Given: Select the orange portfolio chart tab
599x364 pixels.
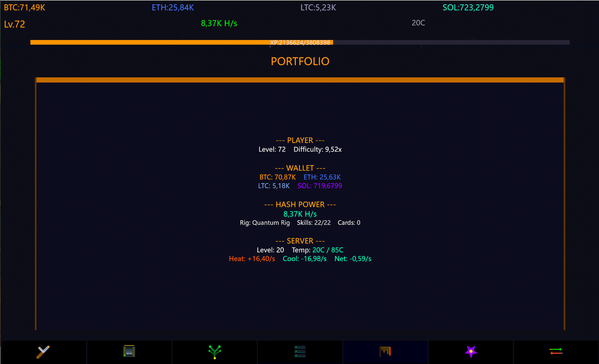Looking at the screenshot, I should coord(385,352).
